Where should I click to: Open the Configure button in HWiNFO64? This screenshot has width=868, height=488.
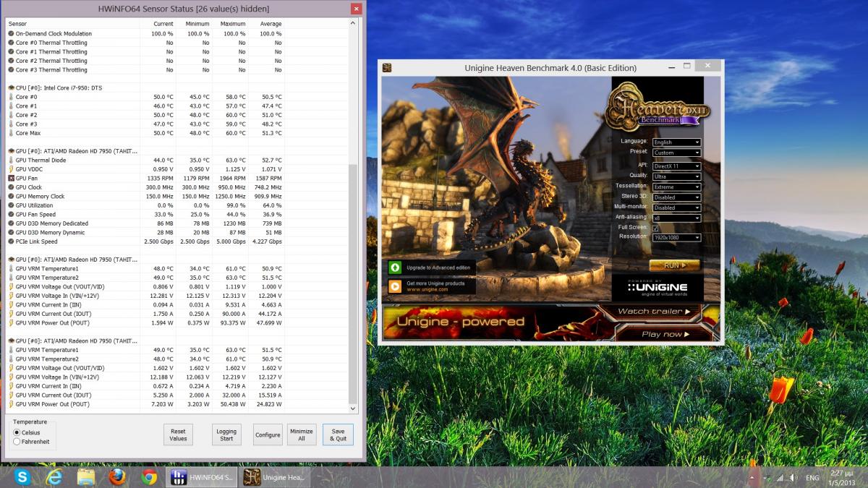268,435
